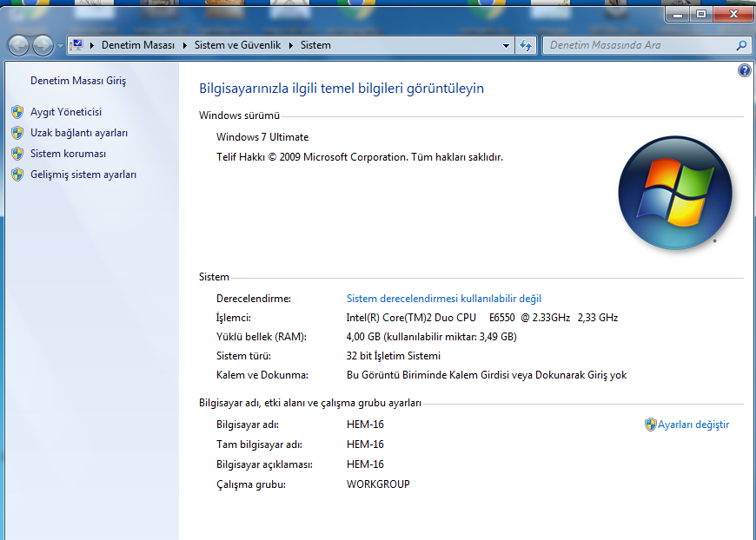Close the System window

tap(733, 15)
